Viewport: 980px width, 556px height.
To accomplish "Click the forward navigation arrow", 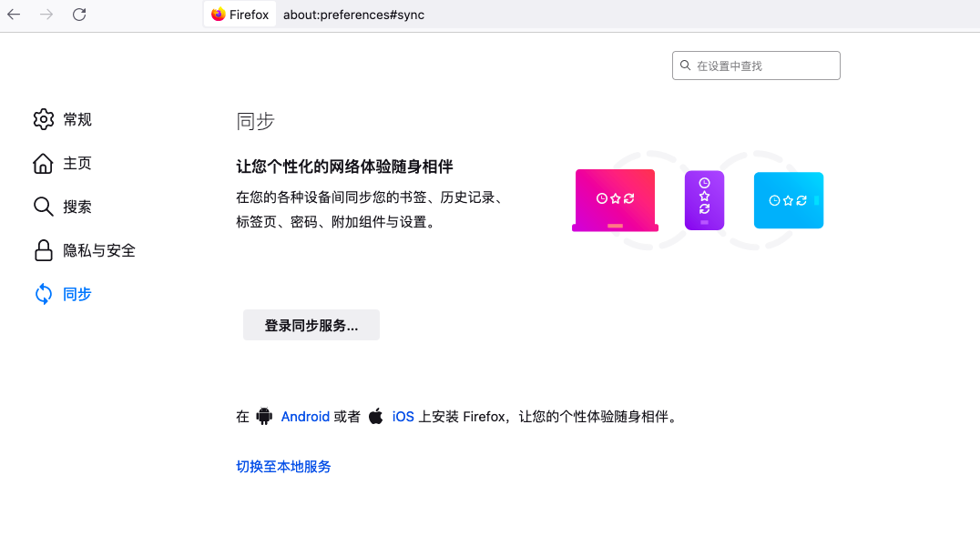I will 46,15.
